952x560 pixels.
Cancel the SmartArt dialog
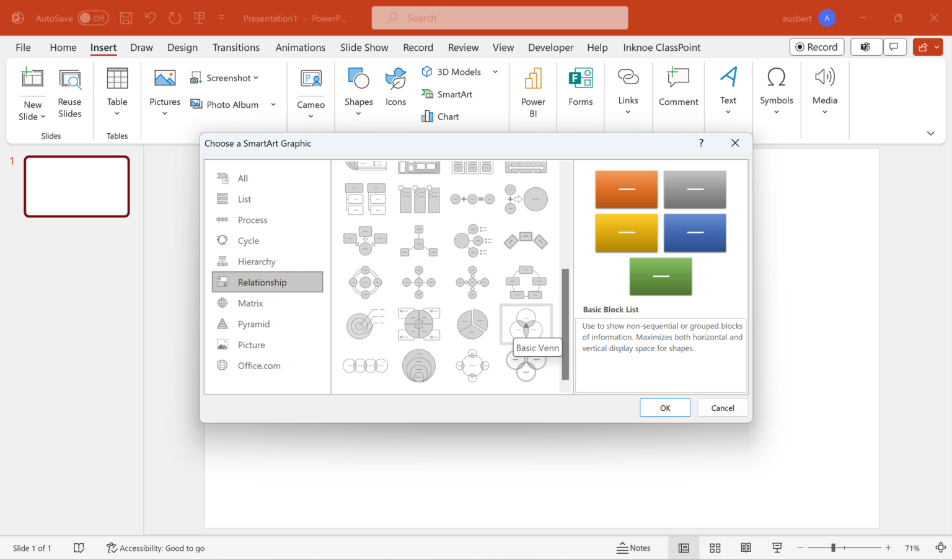click(x=722, y=408)
